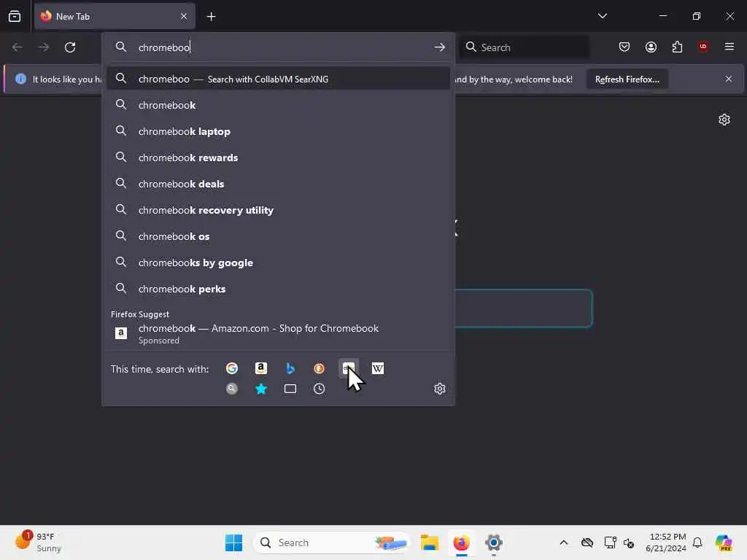Open clock showing 12:52 PM
The image size is (747, 560).
665,542
